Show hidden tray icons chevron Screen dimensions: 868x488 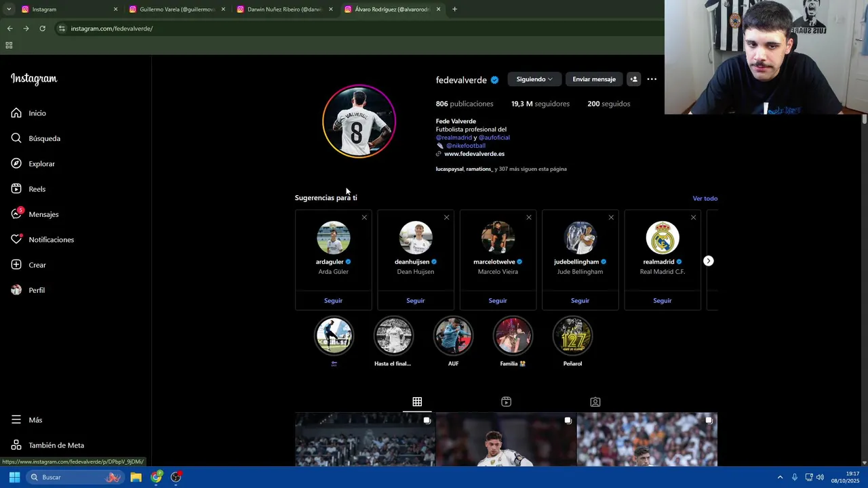click(x=780, y=477)
